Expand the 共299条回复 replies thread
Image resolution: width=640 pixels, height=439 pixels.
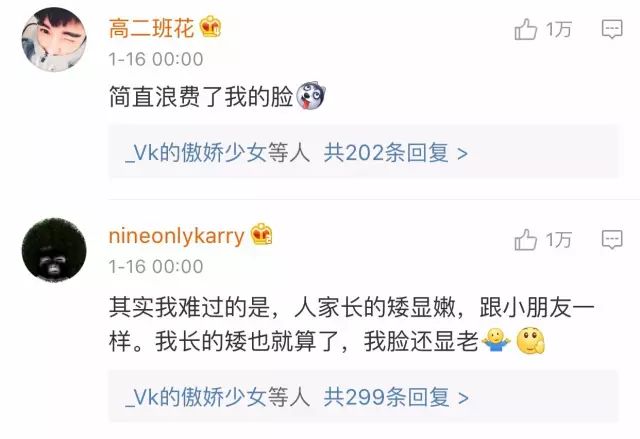[396, 397]
